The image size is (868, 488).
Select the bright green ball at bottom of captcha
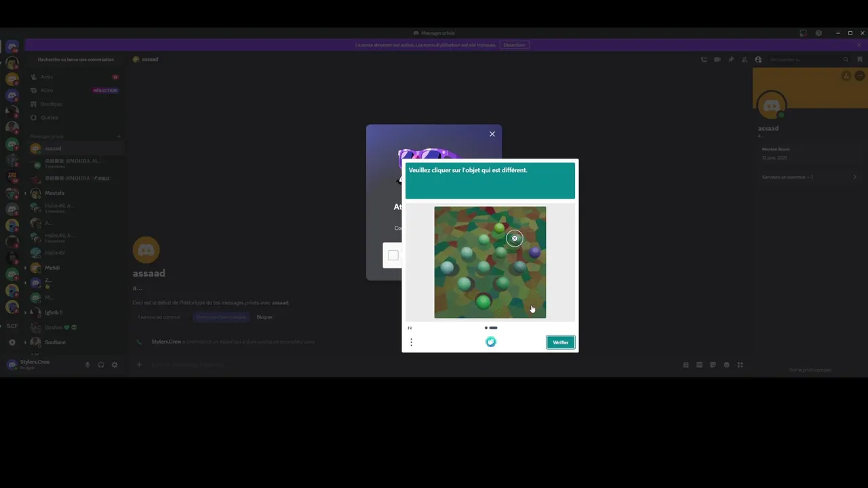483,302
